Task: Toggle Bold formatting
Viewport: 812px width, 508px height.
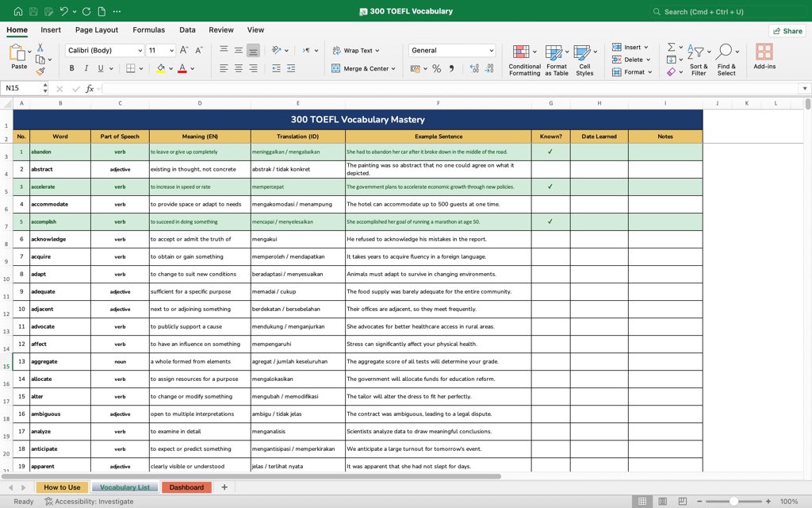Action: (x=72, y=68)
